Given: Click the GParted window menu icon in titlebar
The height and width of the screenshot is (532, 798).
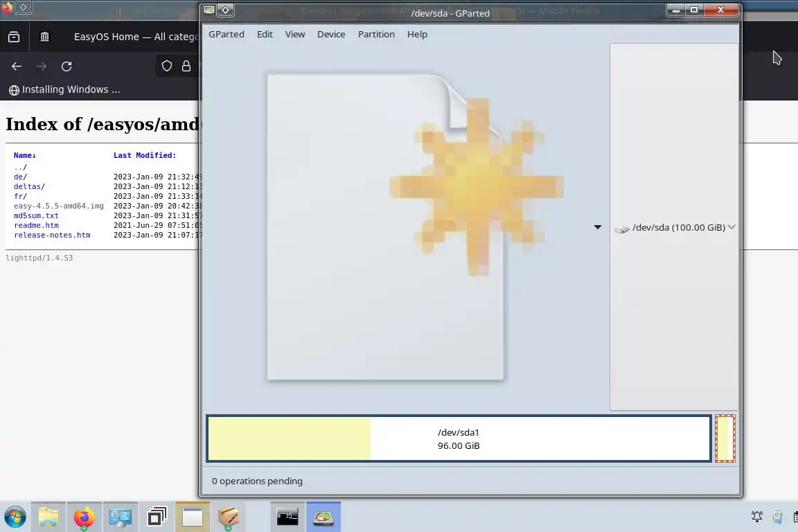Looking at the screenshot, I should [209, 10].
